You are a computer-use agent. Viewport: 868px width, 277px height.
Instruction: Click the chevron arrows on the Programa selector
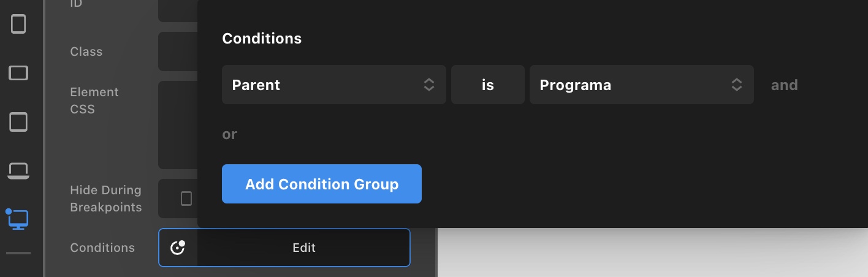point(737,85)
